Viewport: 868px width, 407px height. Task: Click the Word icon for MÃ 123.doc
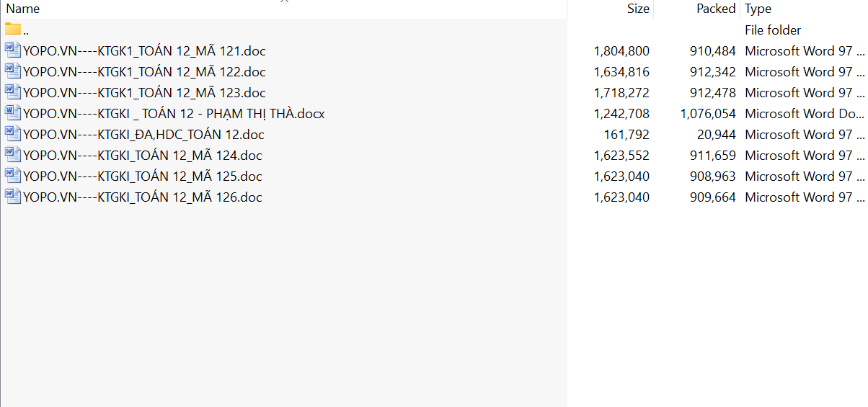13,92
